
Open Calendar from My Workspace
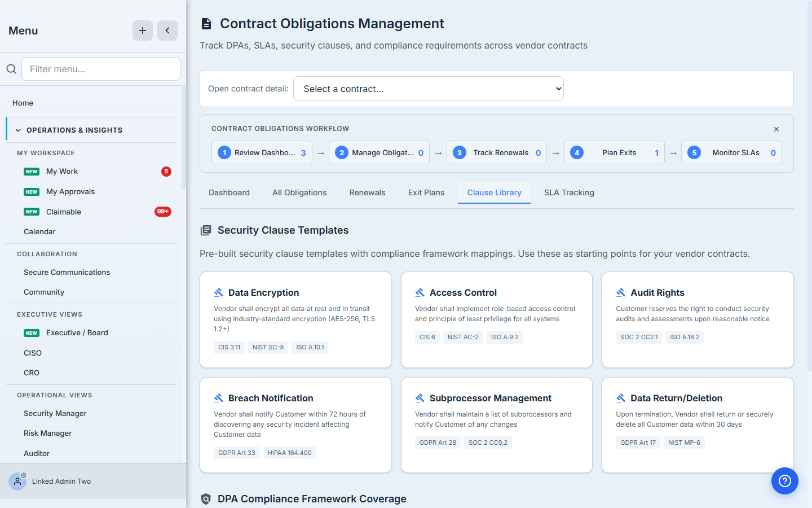[39, 231]
